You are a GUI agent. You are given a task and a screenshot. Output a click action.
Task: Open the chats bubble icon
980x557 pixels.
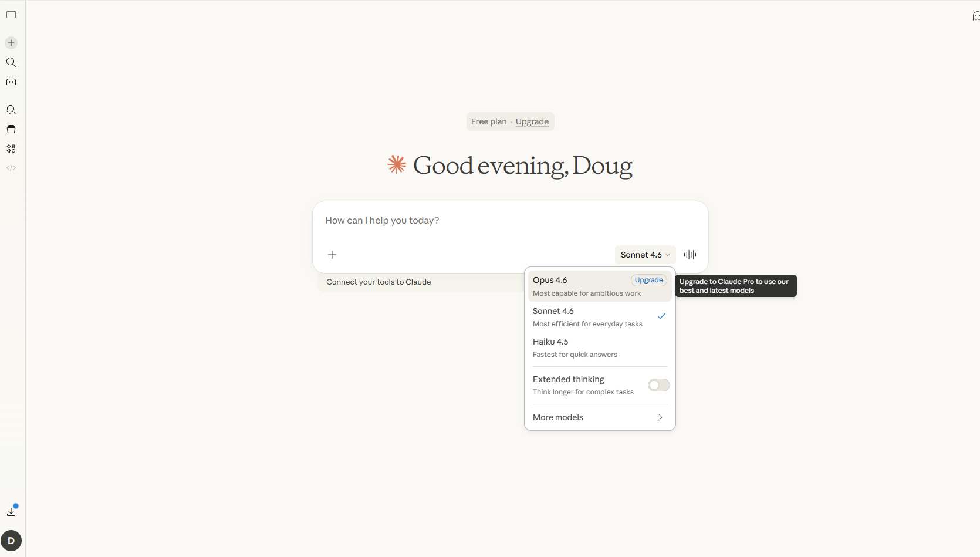coord(11,110)
